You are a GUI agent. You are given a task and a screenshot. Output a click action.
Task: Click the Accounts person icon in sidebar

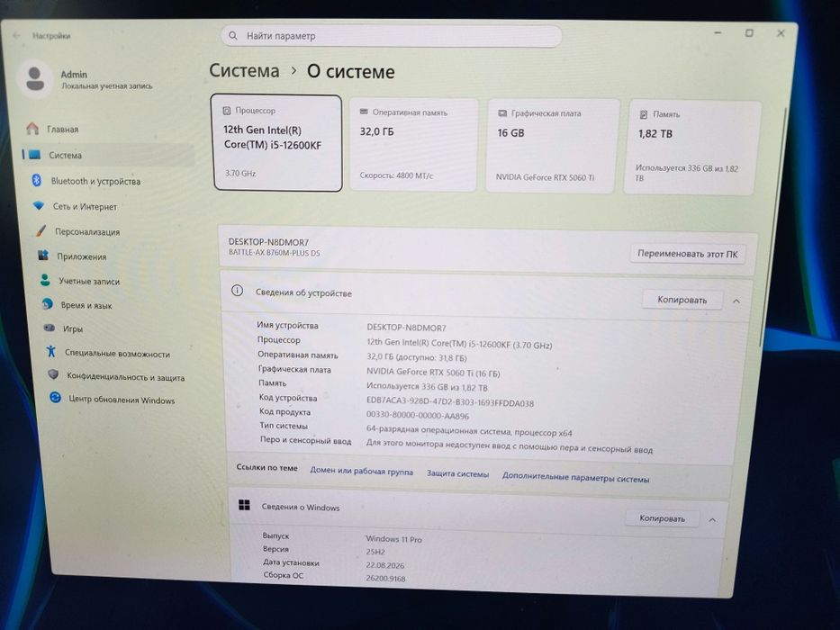pos(45,280)
